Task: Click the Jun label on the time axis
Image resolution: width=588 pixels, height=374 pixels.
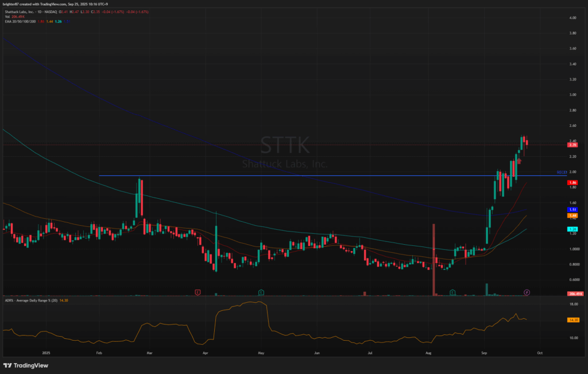Action: (317, 353)
